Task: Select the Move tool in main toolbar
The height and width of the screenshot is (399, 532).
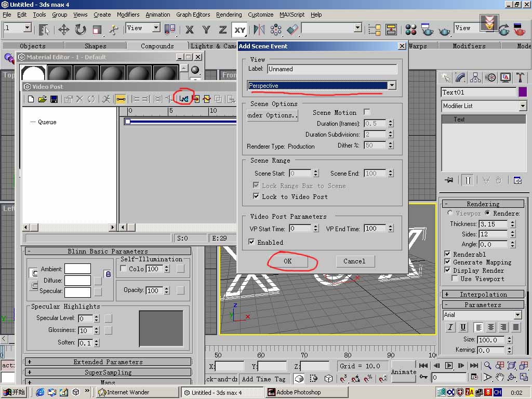Action: point(63,30)
